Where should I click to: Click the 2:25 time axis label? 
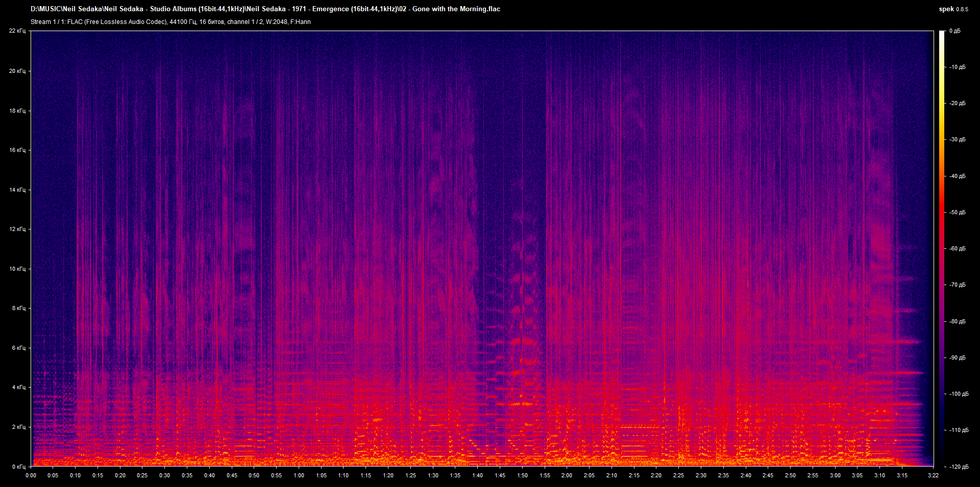click(x=679, y=476)
